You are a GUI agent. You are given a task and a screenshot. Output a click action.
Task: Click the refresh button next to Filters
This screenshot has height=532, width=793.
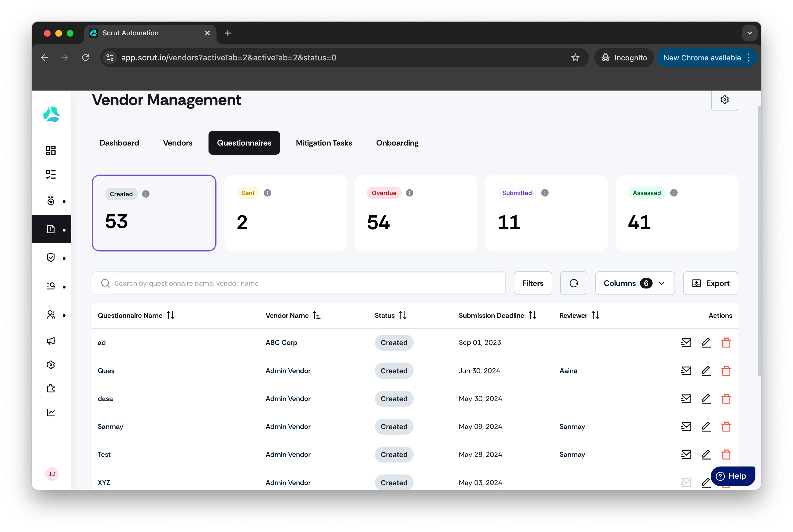pos(573,283)
